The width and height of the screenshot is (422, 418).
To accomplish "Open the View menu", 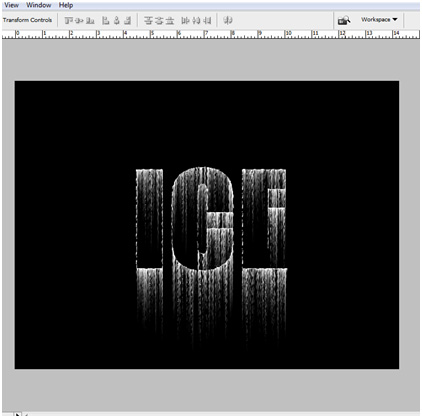I will pos(11,5).
